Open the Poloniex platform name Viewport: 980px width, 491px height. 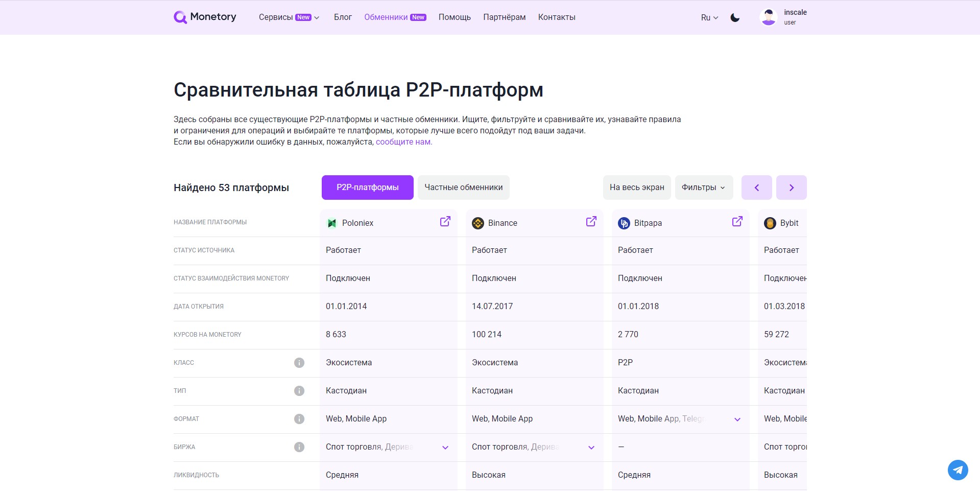357,223
